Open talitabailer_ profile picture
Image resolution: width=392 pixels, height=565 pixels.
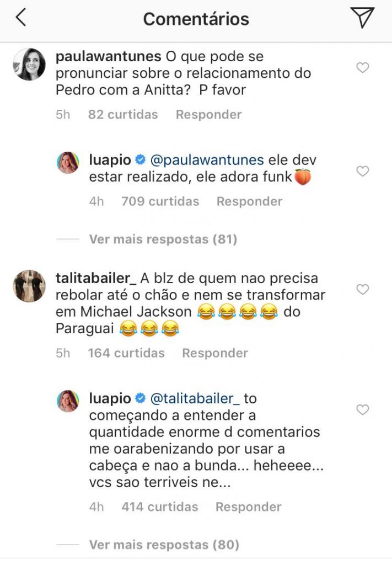coord(29,286)
